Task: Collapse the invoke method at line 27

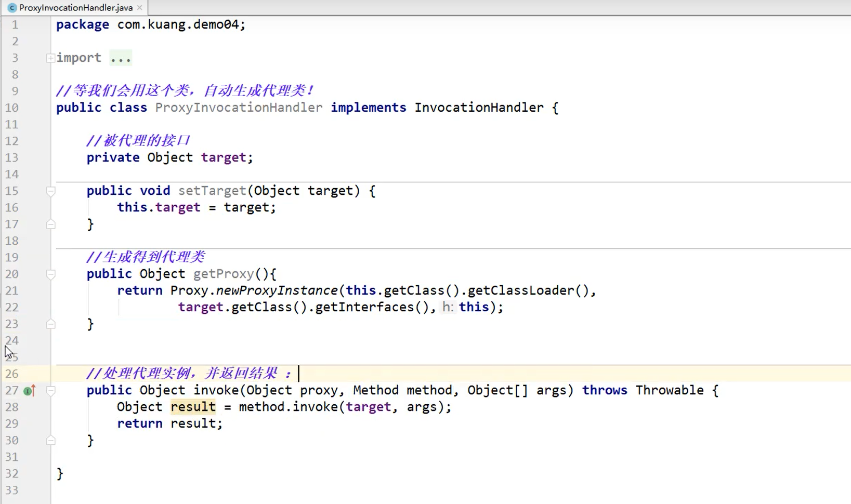Action: click(x=50, y=391)
